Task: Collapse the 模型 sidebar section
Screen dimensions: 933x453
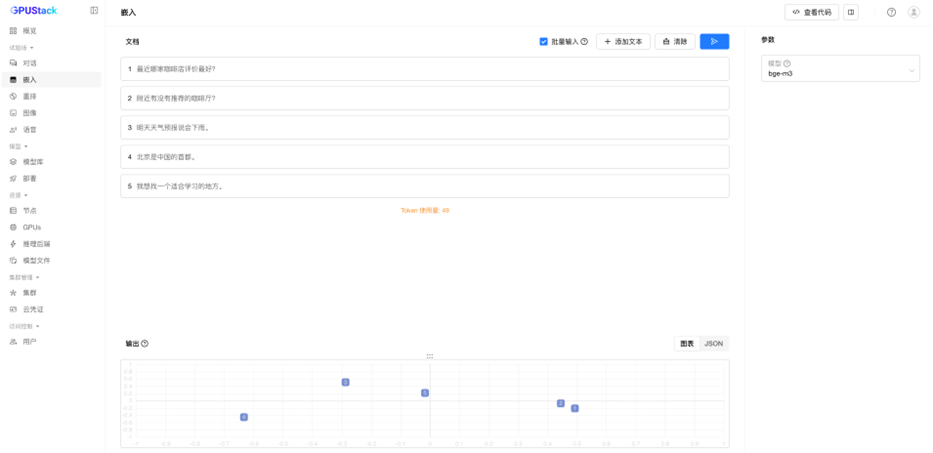Action: [18, 146]
